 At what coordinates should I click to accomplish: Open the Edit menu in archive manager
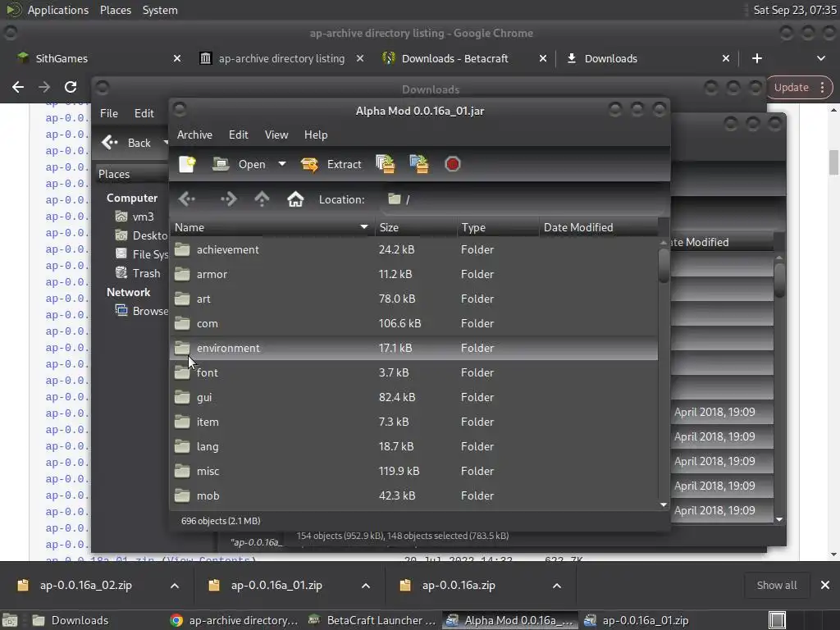[x=239, y=135]
